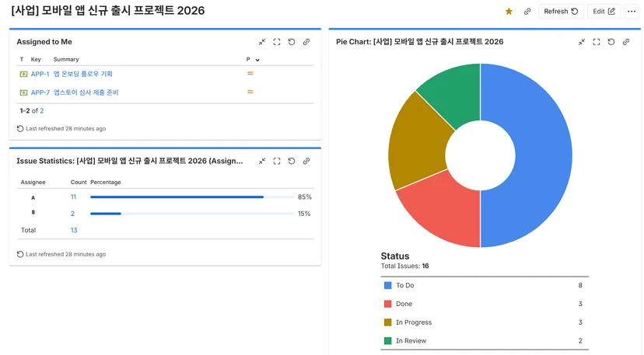Maximize the Pie Chart gadget
The width and height of the screenshot is (644, 355).
pos(597,42)
